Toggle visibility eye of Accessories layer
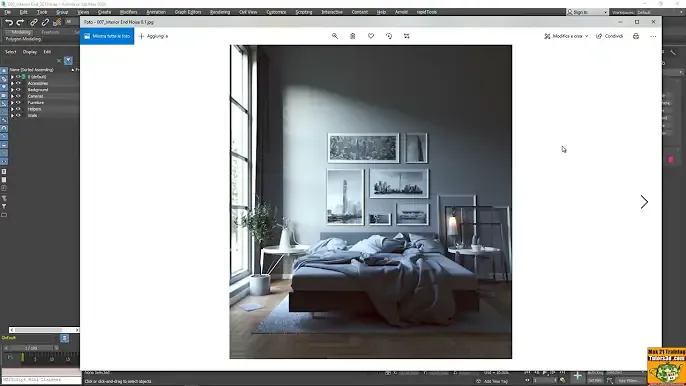This screenshot has width=686, height=386. point(18,83)
